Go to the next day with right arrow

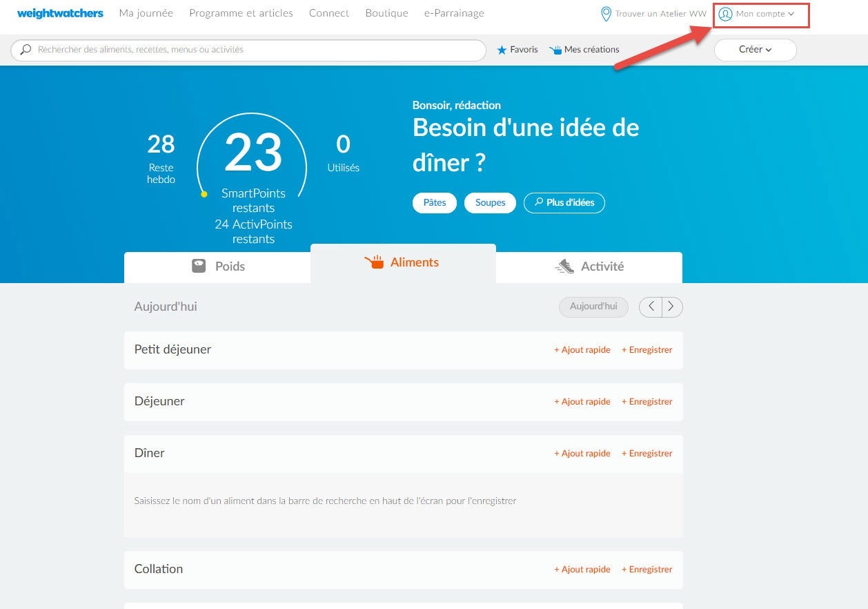[672, 307]
